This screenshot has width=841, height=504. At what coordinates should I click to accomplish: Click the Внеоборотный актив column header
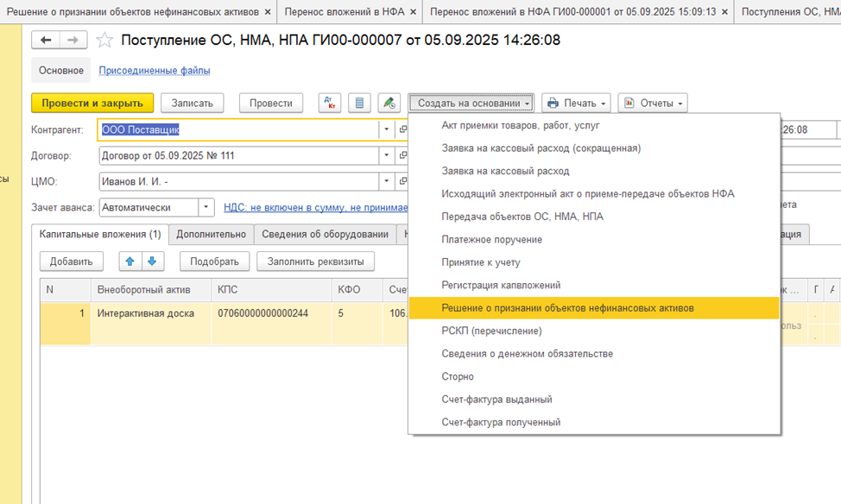(151, 289)
